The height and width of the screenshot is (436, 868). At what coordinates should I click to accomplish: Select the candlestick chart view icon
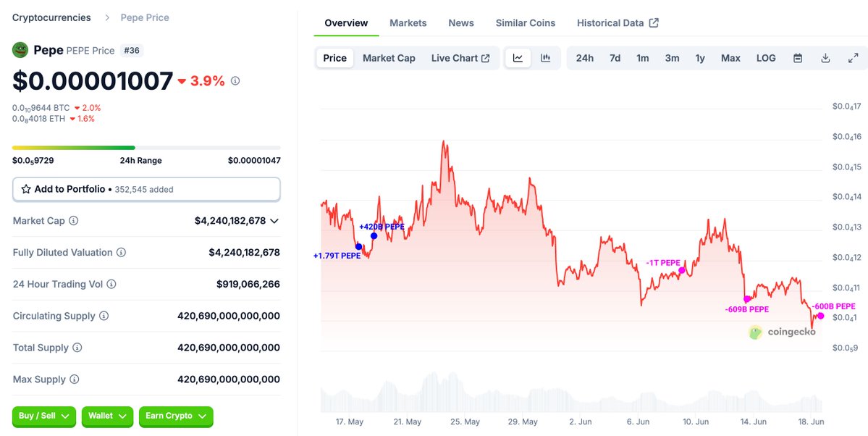[x=546, y=58]
